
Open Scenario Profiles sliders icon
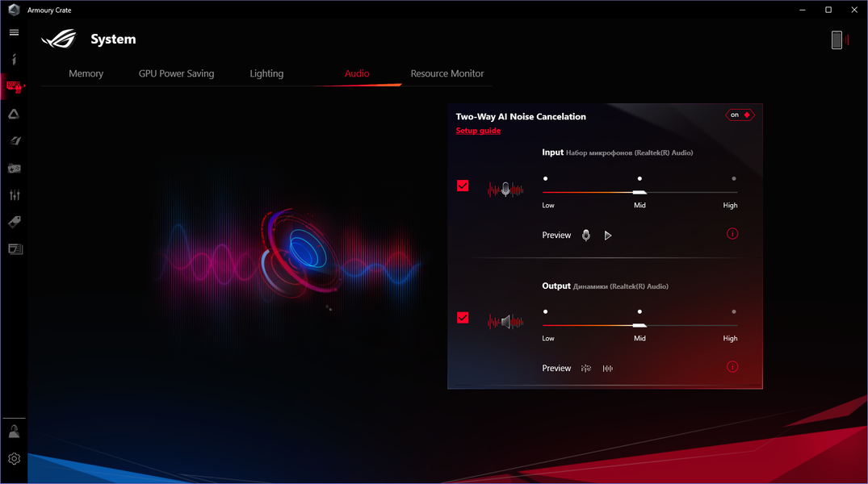pyautogui.click(x=15, y=194)
